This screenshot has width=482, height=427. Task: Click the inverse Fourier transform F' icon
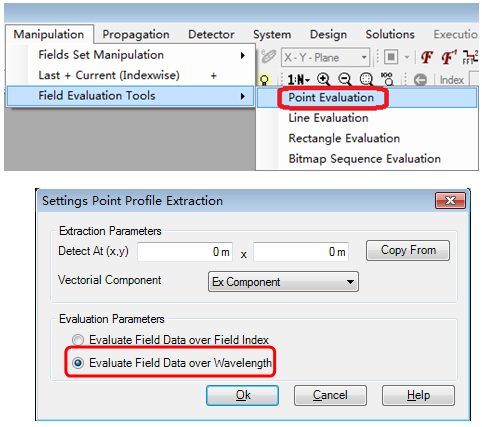(x=449, y=57)
